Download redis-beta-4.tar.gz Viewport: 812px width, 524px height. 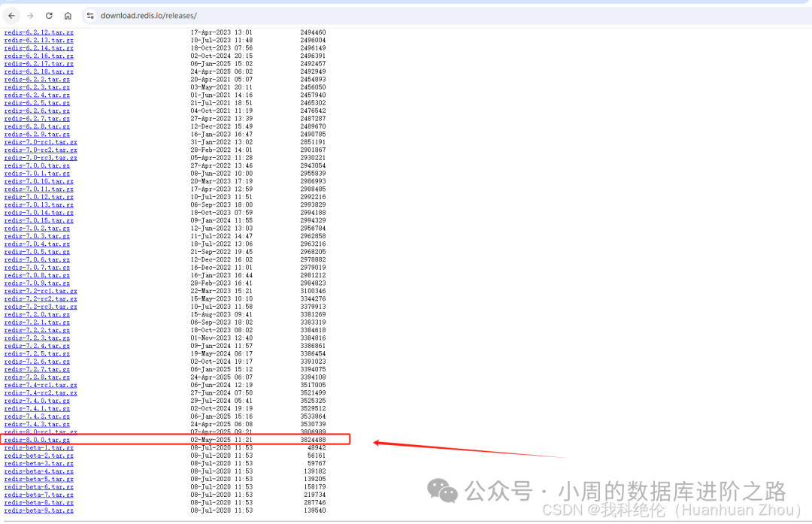click(39, 471)
